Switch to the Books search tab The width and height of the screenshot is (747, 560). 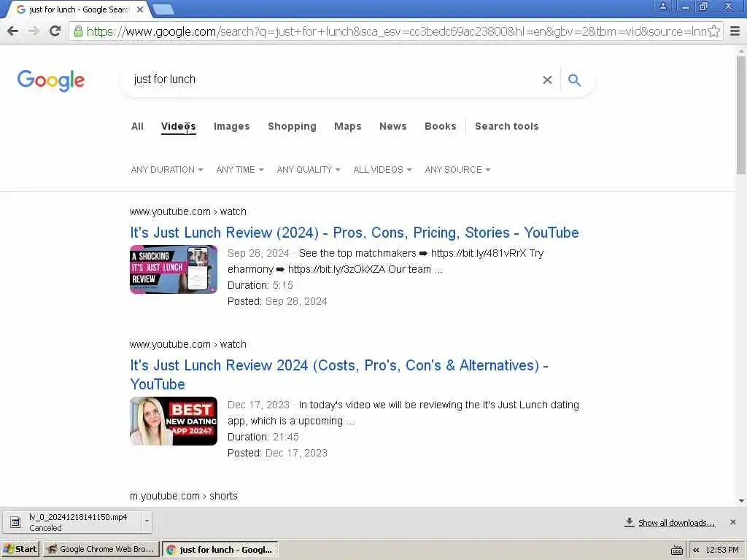click(440, 126)
